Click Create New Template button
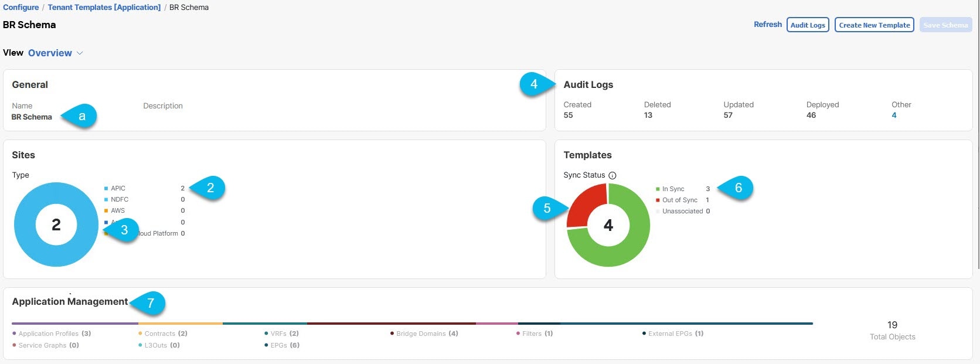The width and height of the screenshot is (980, 364). tap(874, 25)
